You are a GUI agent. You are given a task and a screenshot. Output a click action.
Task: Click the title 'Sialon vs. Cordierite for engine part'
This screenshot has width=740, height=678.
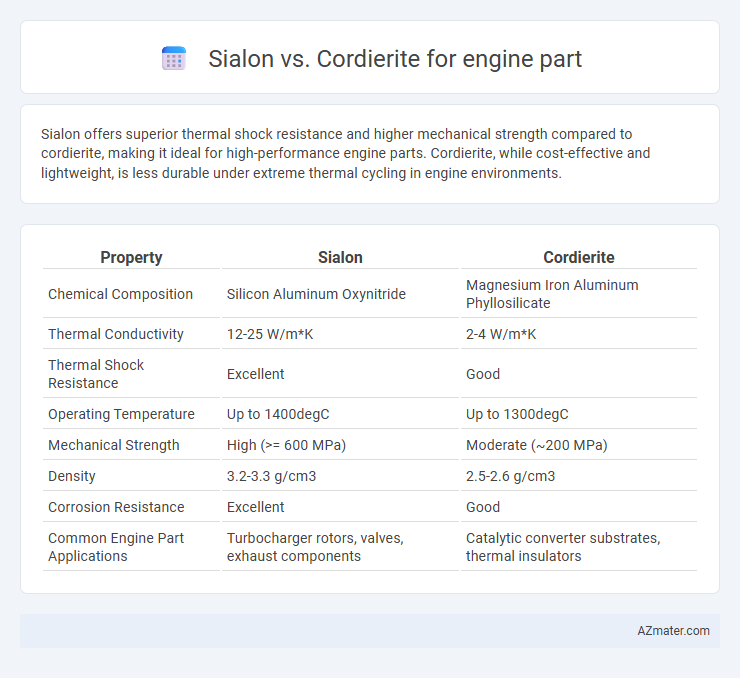tap(395, 59)
